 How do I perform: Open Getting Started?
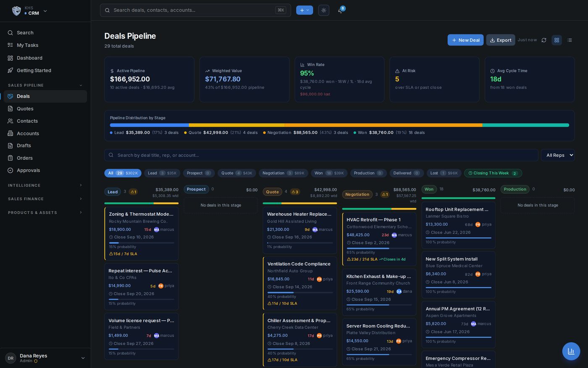pos(45,71)
